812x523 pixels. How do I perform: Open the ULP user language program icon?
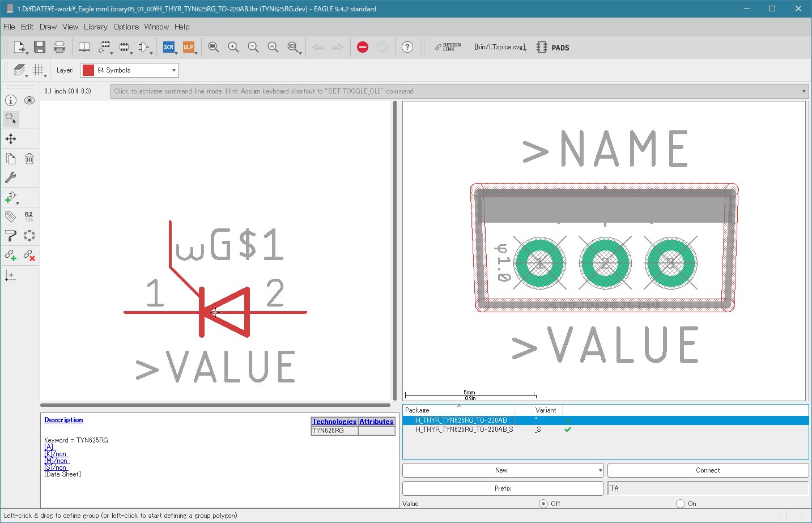(188, 47)
